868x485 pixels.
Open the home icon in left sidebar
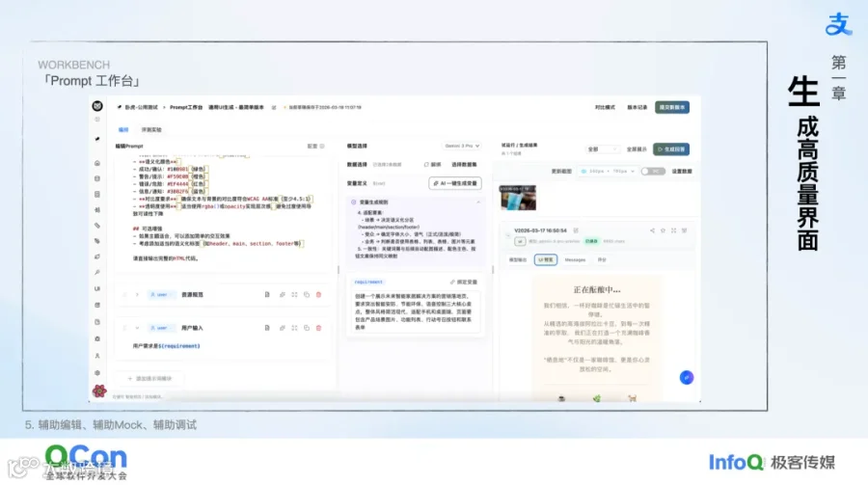pos(97,163)
